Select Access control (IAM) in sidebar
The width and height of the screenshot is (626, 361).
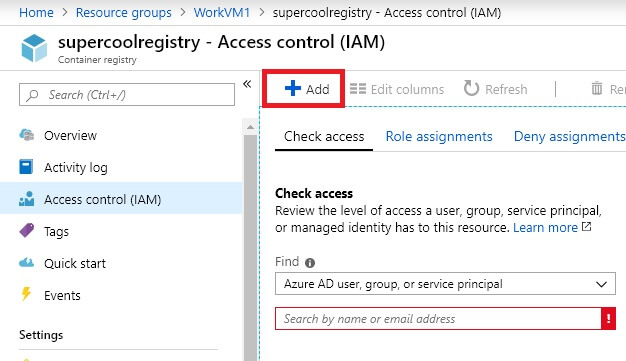tap(121, 199)
